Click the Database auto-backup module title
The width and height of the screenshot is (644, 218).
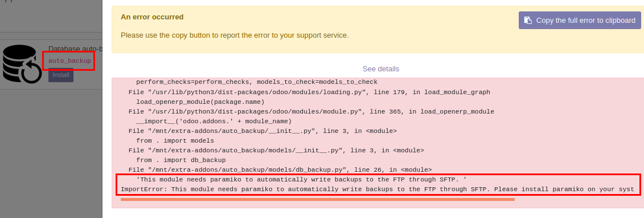[x=75, y=49]
